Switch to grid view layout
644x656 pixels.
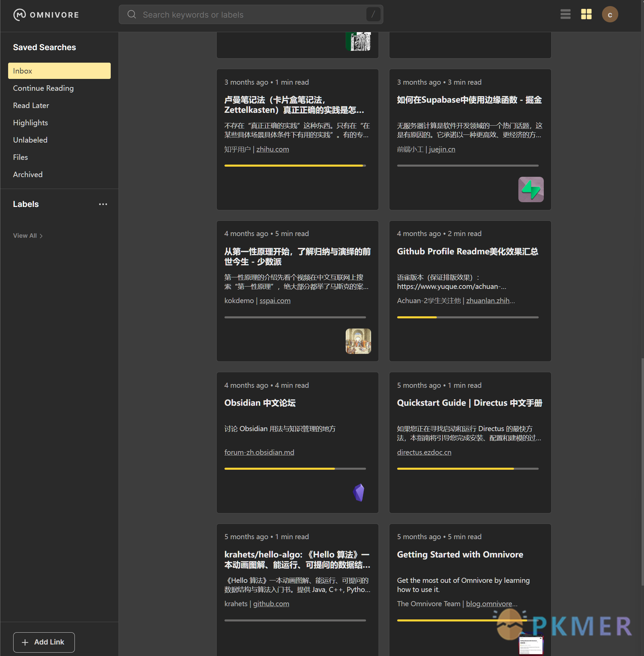(x=586, y=14)
